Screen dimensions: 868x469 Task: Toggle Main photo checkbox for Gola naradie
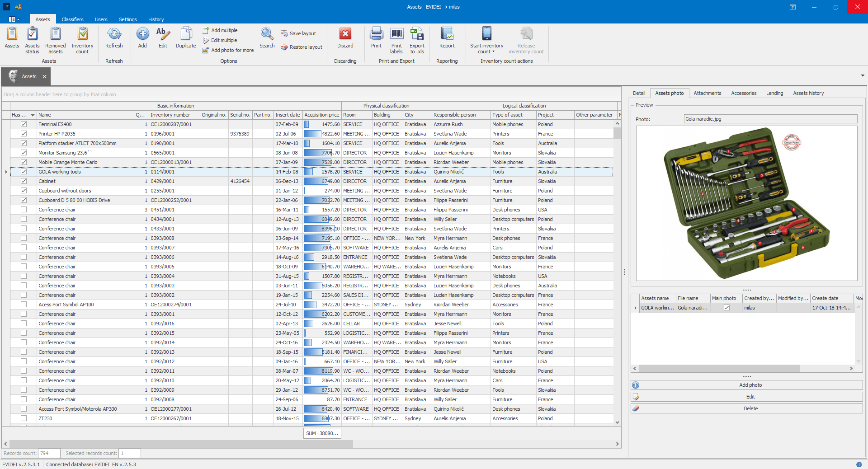click(x=726, y=308)
